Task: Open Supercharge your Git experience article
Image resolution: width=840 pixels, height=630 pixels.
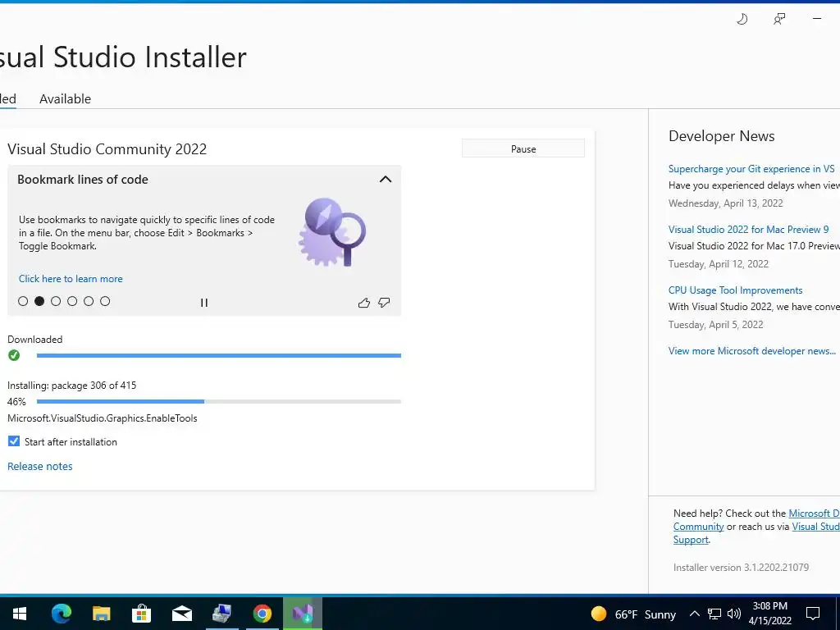Action: tap(751, 169)
